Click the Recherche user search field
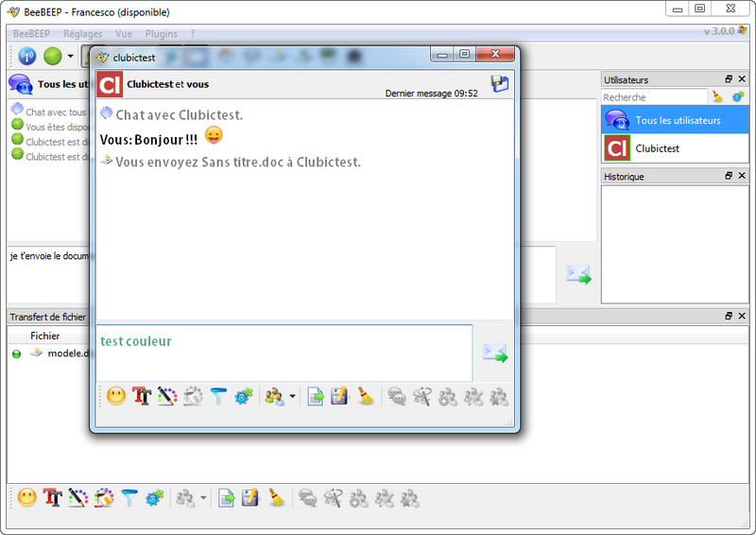 click(x=654, y=97)
